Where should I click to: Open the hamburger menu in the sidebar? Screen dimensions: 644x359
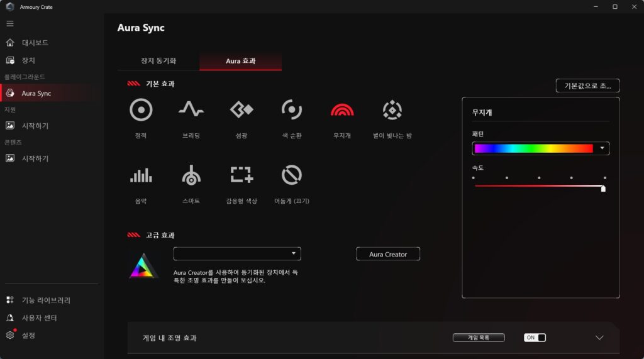(10, 24)
